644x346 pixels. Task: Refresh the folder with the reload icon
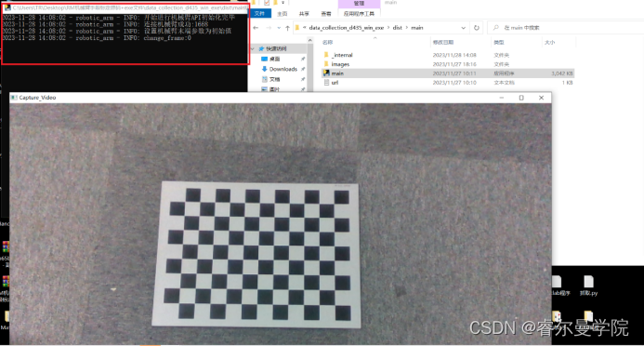477,28
